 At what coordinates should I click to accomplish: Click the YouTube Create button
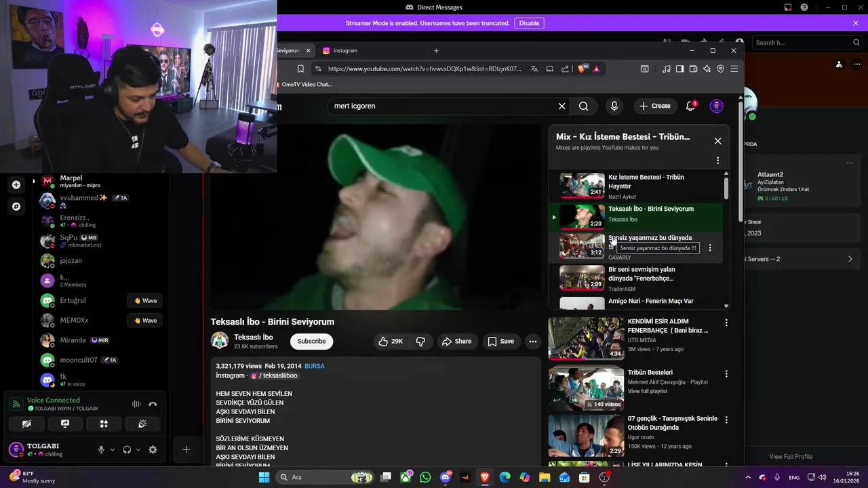(x=654, y=106)
